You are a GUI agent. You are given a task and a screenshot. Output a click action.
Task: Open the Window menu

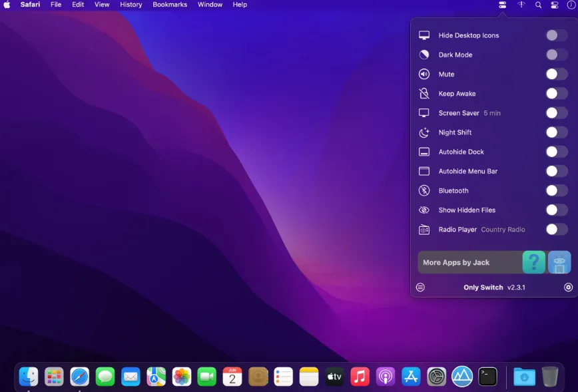pyautogui.click(x=210, y=5)
